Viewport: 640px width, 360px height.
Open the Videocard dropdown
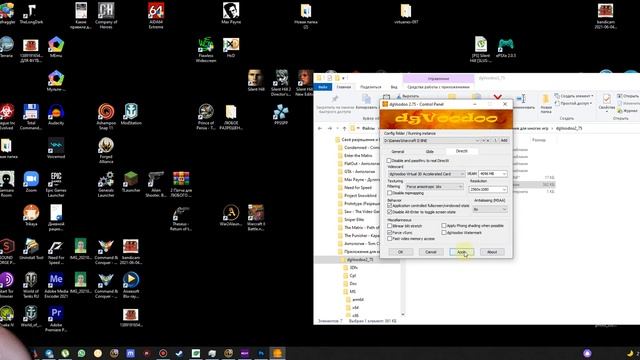(x=426, y=174)
